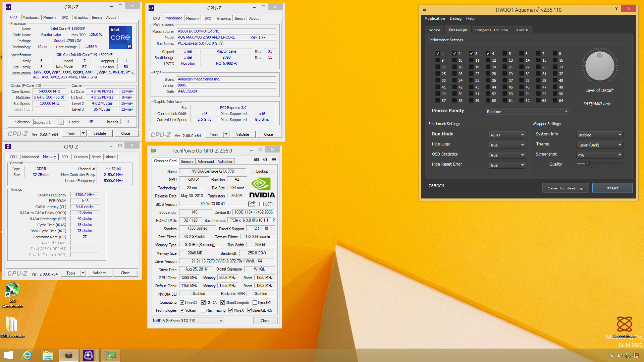
Task: Uncheck core 1 in Performance Settings
Action: coord(438,53)
